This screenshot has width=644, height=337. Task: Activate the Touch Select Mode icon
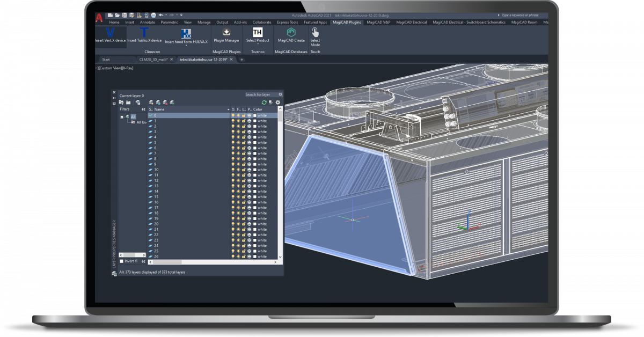coord(315,33)
